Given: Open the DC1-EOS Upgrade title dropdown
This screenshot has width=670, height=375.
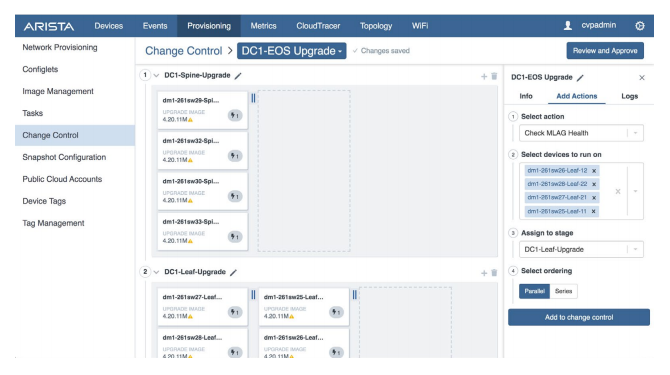Looking at the screenshot, I should click(x=292, y=51).
